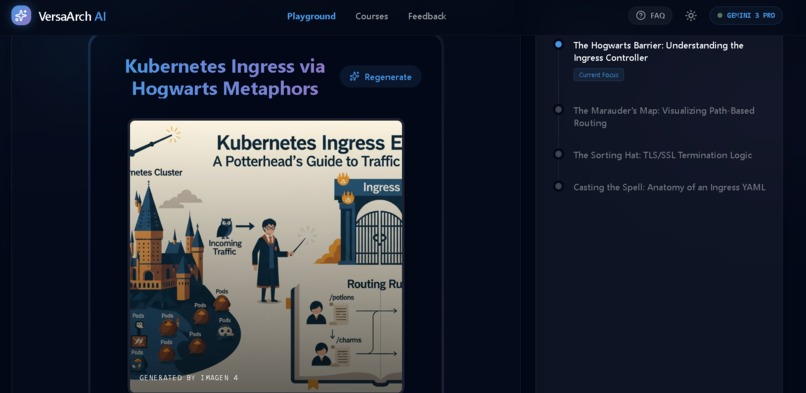
Task: Open the FAQ help button
Action: pos(650,15)
